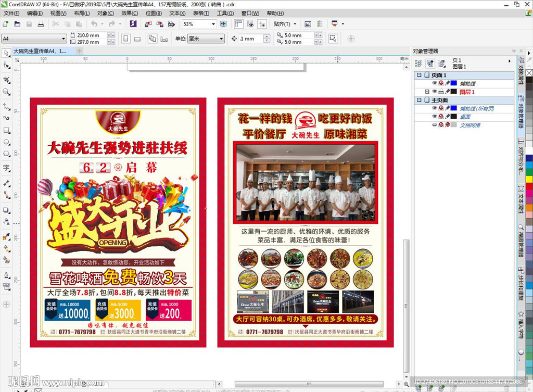Click the full-screen preview icon
This screenshot has height=392, width=533.
coord(223,24)
